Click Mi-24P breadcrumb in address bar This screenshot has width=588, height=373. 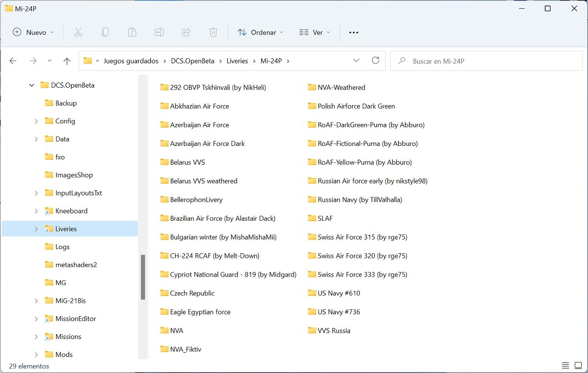271,61
